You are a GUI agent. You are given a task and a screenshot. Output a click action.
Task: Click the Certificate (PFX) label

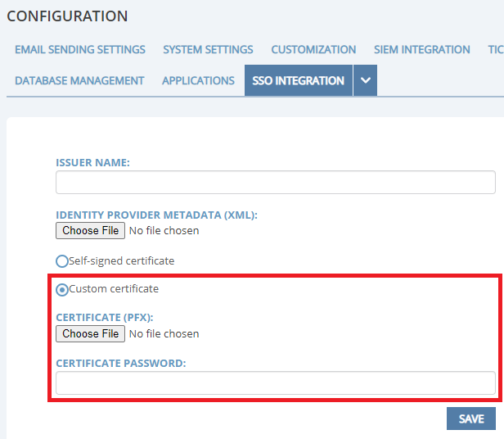coord(105,317)
